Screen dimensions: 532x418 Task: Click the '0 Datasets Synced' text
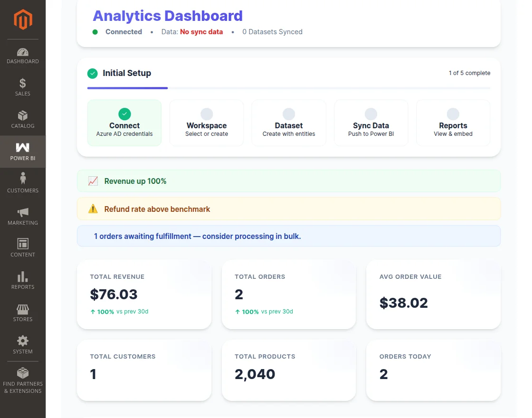pos(273,32)
